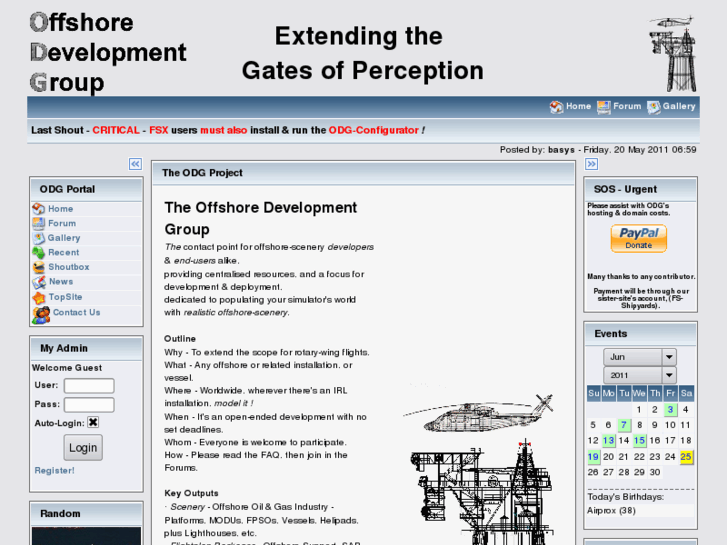727x545 pixels.
Task: Open Forum text link in ODG Portal sidebar
Action: tap(62, 223)
